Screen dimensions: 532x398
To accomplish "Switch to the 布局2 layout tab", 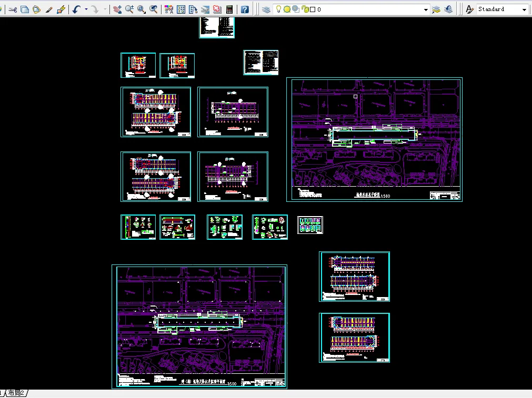I will 16,393.
